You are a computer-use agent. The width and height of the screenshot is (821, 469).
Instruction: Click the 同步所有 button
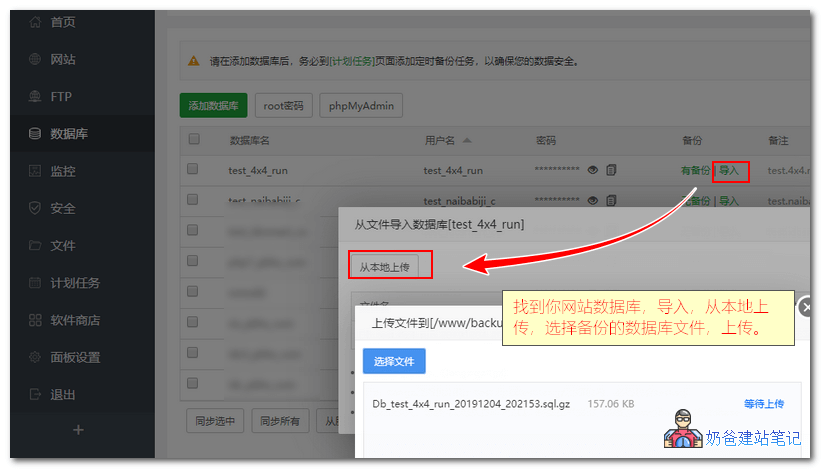click(280, 421)
